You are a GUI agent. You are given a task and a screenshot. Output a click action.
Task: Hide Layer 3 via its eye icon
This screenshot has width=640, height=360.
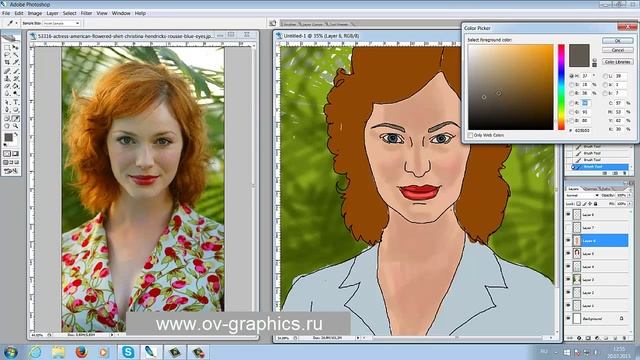(x=568, y=280)
